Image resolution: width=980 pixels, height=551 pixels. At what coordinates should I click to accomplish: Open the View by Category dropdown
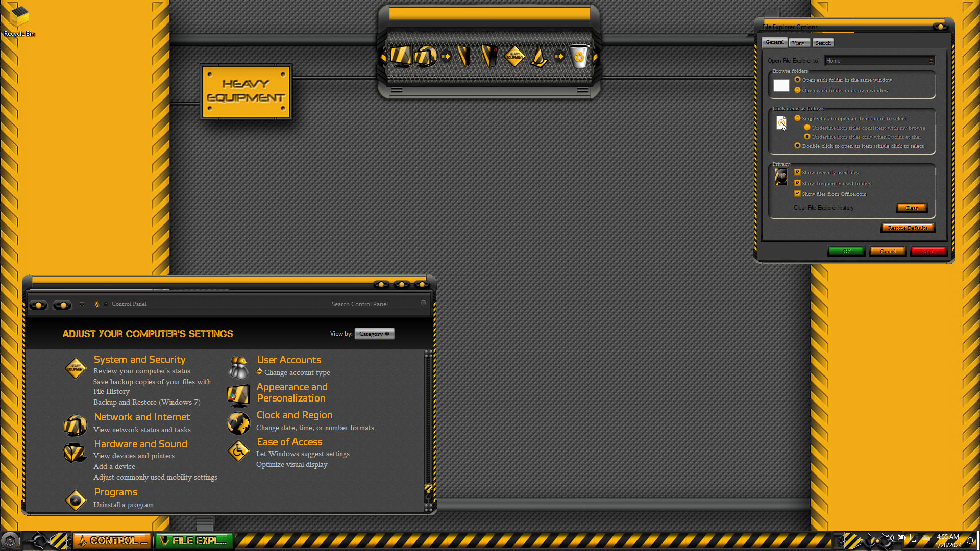(374, 334)
